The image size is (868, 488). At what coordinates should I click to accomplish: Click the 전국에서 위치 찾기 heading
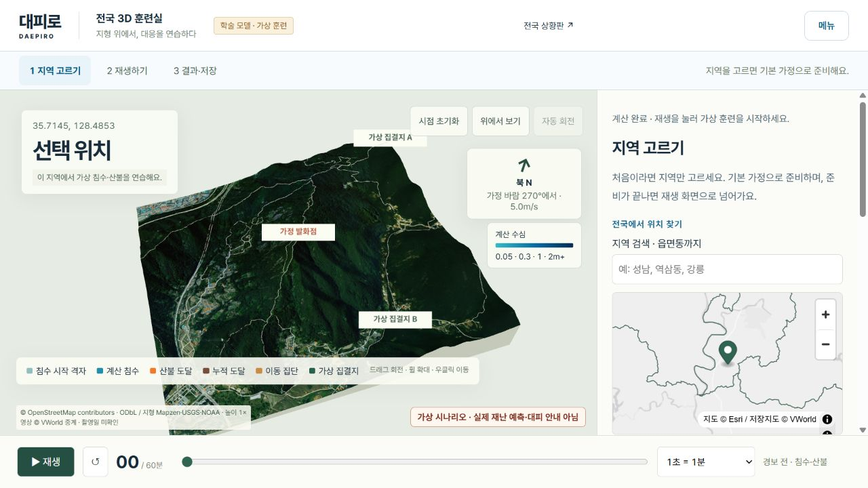coord(647,224)
